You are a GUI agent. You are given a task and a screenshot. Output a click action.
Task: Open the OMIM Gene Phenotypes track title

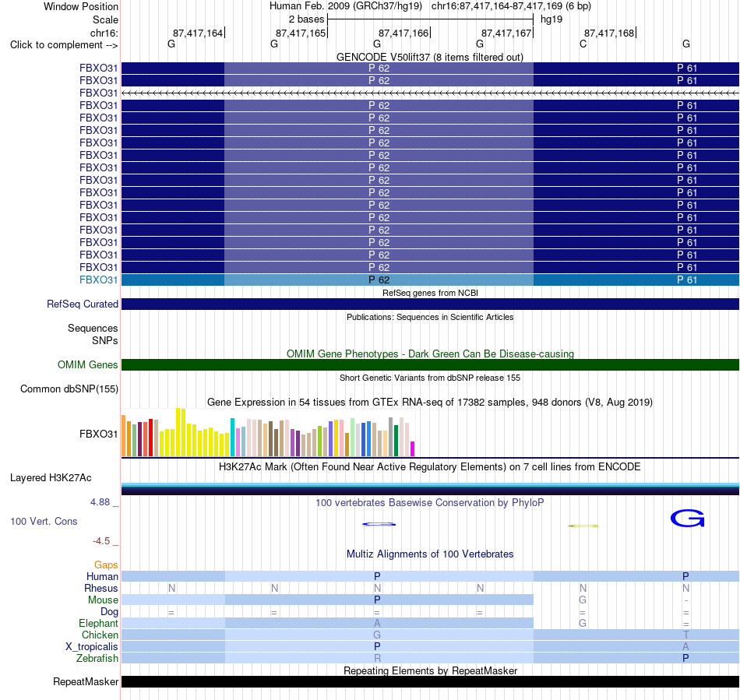[x=430, y=354]
